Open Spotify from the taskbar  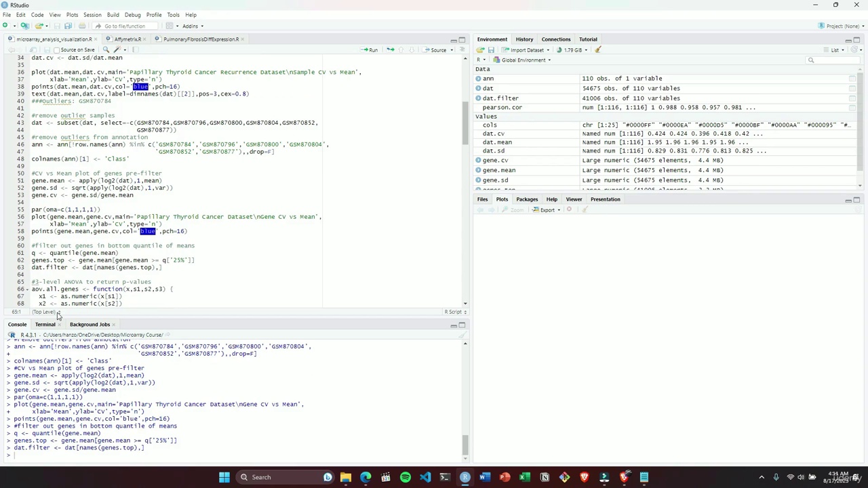(405, 477)
